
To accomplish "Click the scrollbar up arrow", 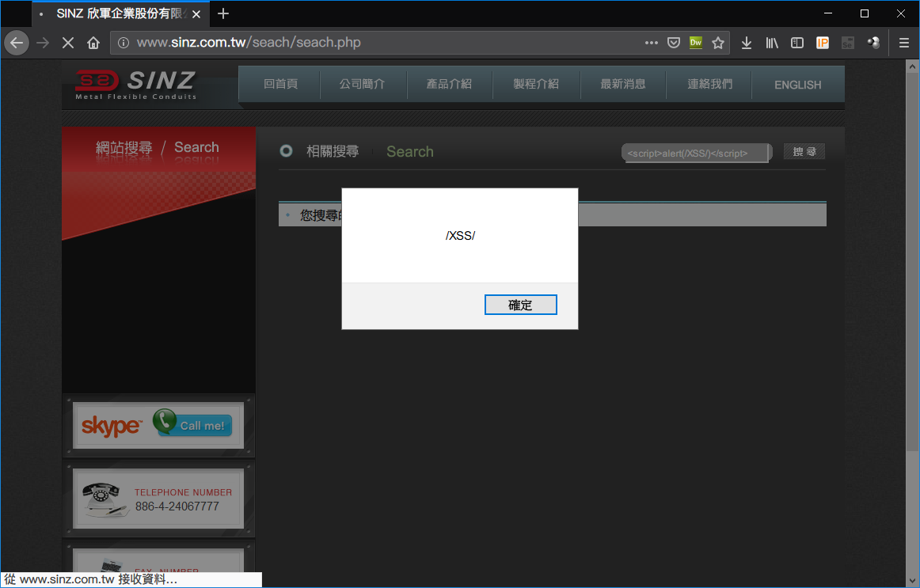I will click(x=912, y=66).
